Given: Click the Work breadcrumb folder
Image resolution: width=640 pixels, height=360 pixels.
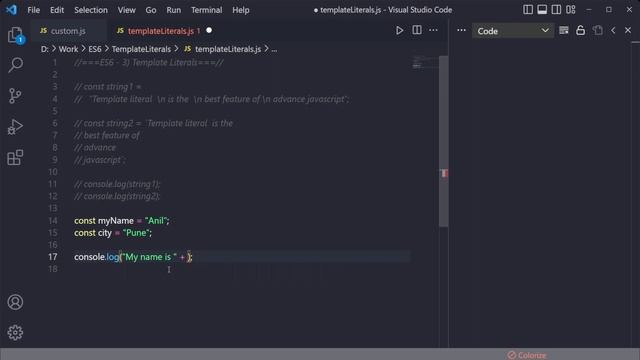Looking at the screenshot, I should 68,49.
